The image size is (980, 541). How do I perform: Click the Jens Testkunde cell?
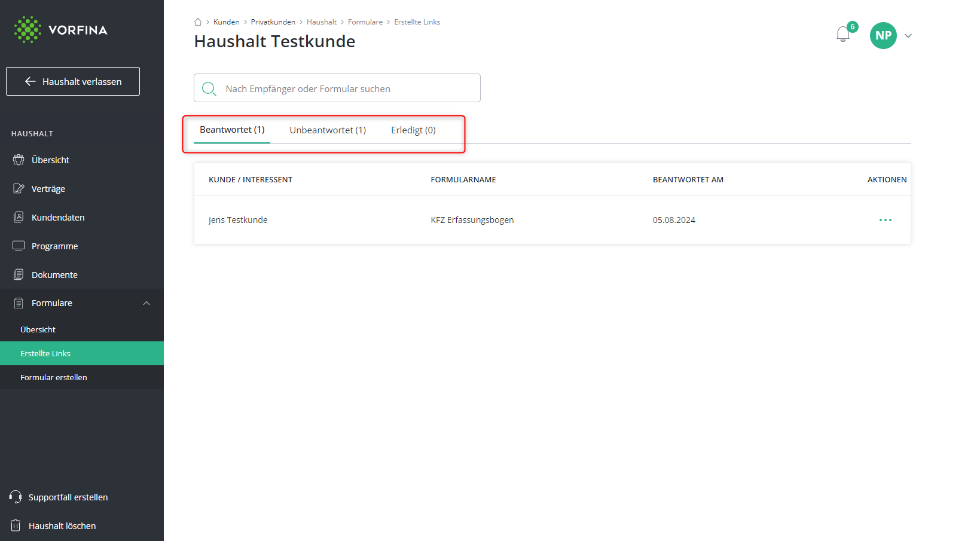pos(238,220)
